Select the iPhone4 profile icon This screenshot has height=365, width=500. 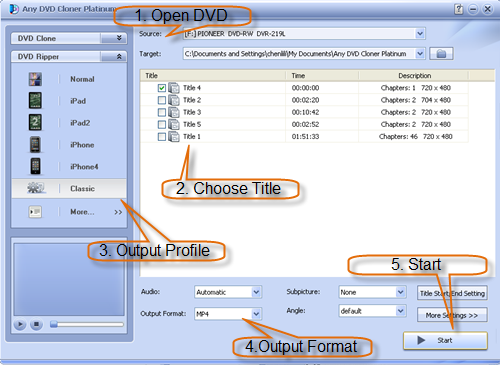click(x=35, y=166)
